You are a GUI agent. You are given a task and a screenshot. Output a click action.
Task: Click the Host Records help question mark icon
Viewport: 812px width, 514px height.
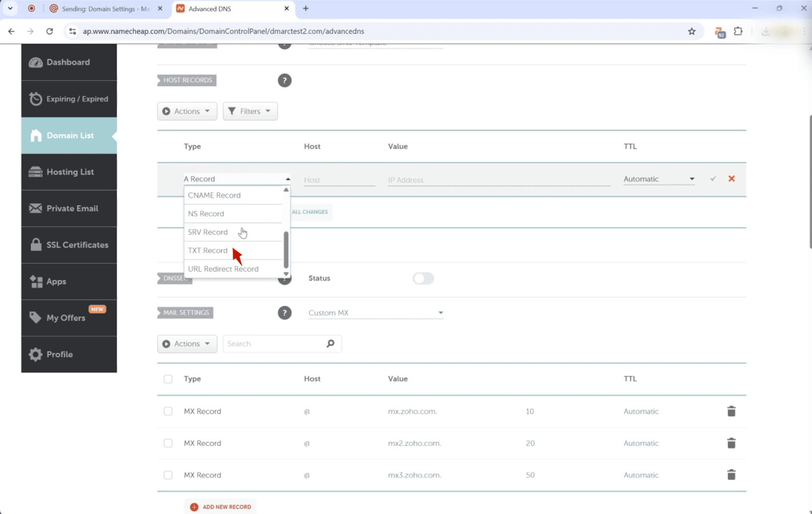point(285,81)
